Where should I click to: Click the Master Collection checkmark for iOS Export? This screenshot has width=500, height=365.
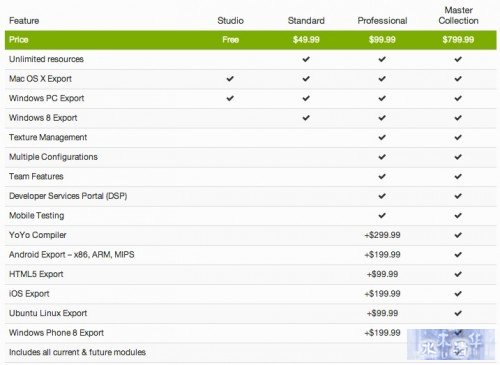coord(458,294)
